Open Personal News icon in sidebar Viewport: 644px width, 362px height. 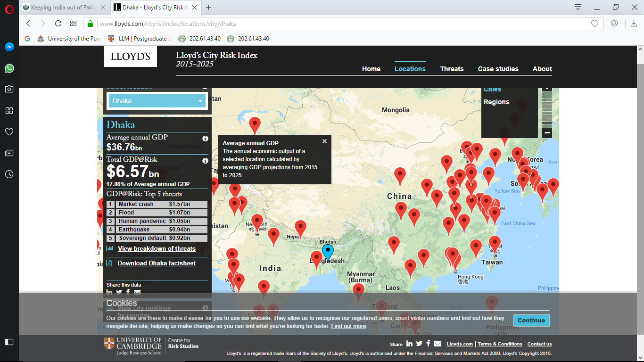(9, 153)
